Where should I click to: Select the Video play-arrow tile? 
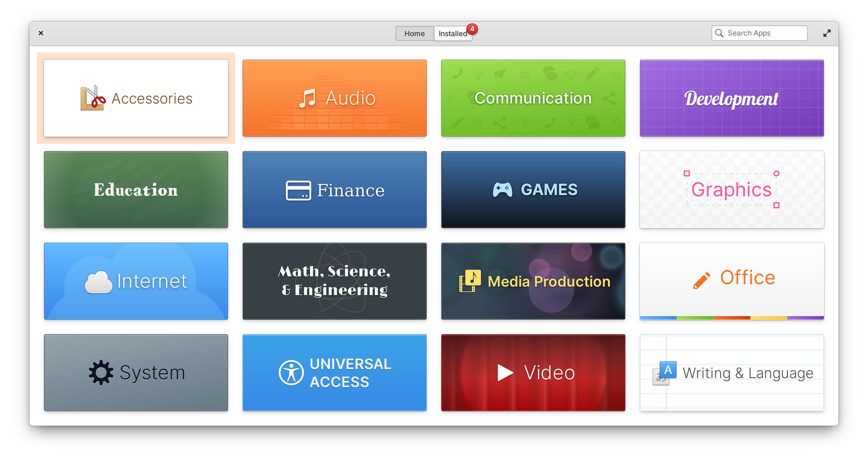[533, 372]
